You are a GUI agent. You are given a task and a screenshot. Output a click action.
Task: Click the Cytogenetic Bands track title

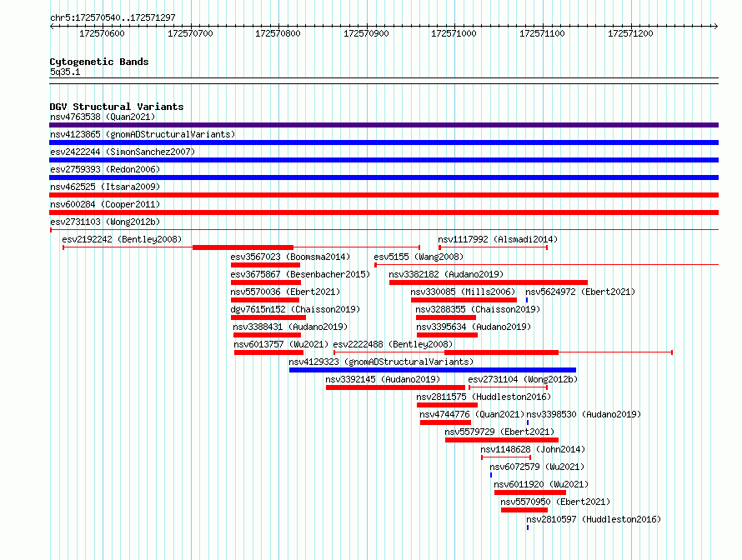[99, 62]
